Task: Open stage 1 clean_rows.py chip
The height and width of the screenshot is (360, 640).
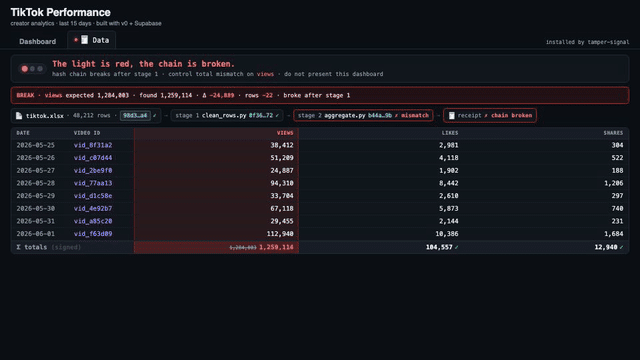Action: [227, 116]
